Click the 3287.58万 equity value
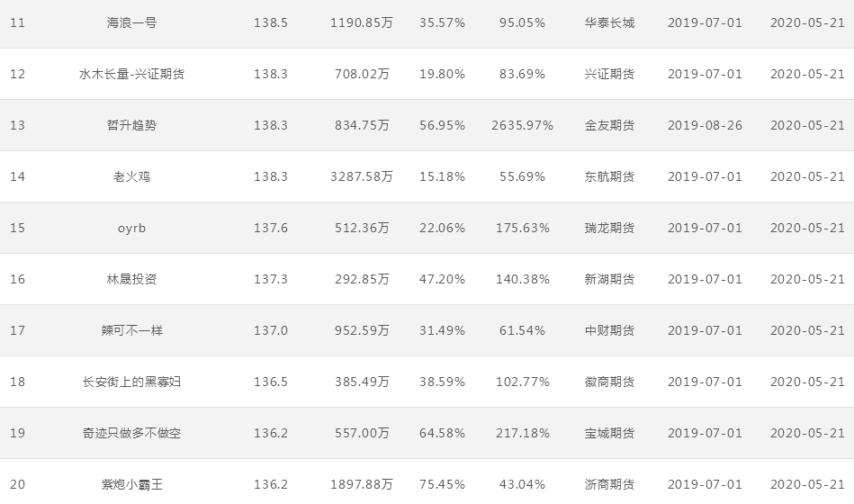Screen dimensions: 854x504 (x=362, y=176)
